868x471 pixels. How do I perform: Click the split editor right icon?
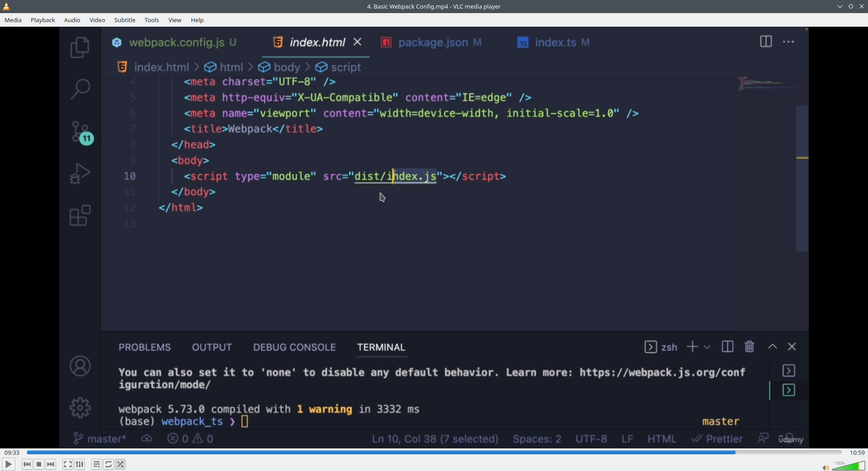click(766, 42)
